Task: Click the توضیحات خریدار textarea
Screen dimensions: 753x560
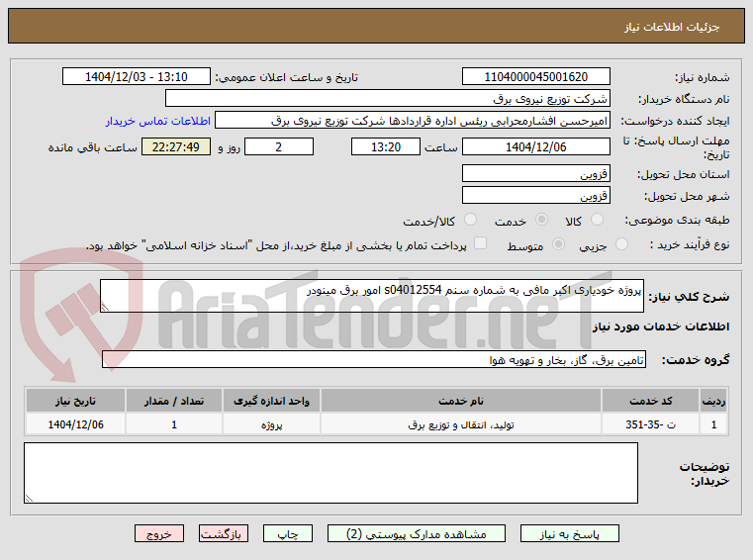Action: [330, 473]
